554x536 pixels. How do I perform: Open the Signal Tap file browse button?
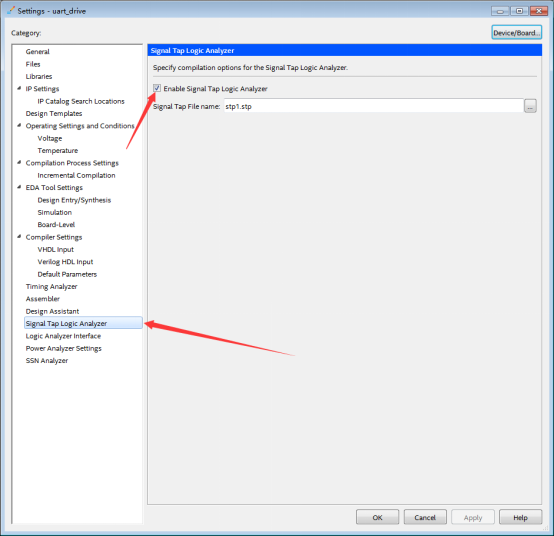pyautogui.click(x=530, y=106)
